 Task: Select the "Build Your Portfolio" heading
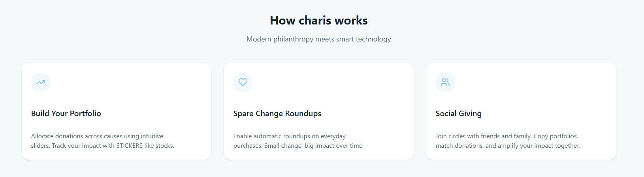click(x=66, y=113)
